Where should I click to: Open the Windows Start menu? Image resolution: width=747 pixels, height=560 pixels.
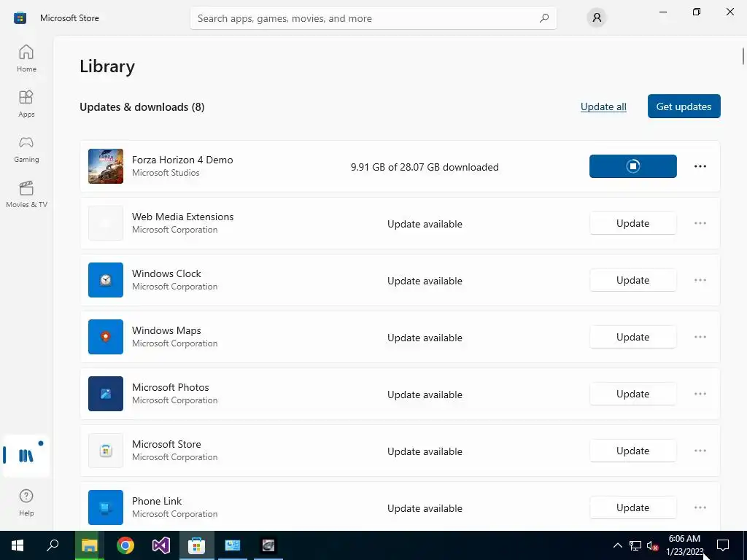[18, 545]
